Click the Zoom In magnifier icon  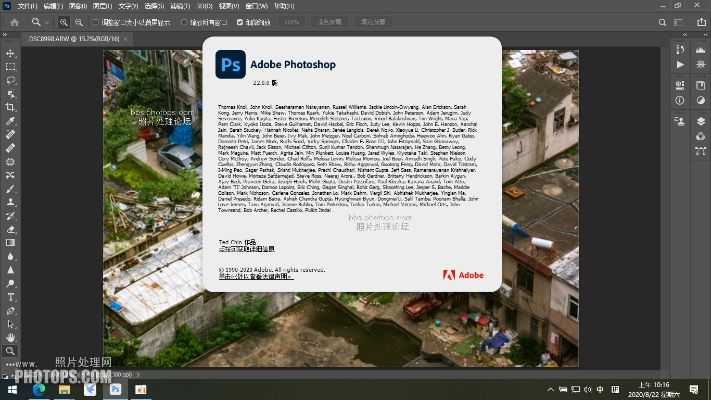(x=63, y=21)
